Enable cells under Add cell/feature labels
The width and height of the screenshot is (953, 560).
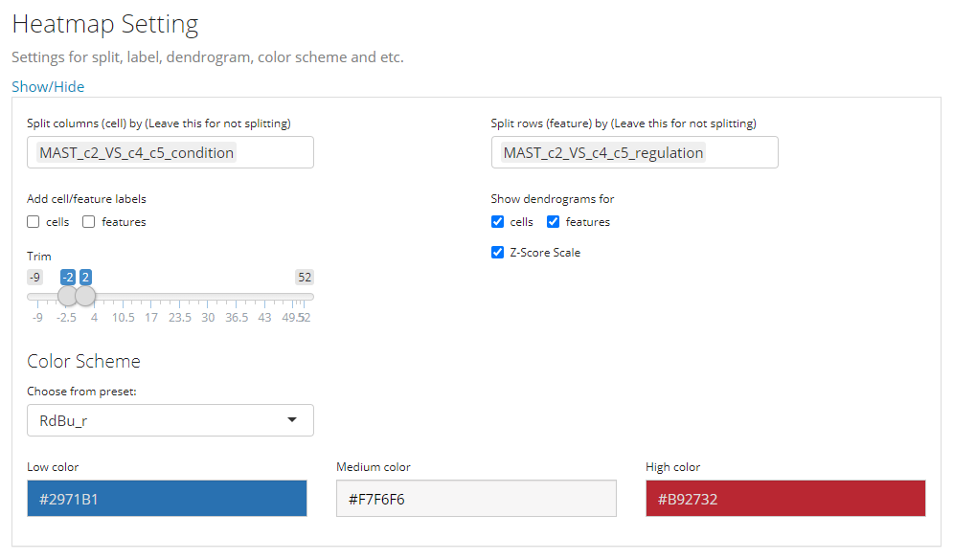(x=34, y=222)
